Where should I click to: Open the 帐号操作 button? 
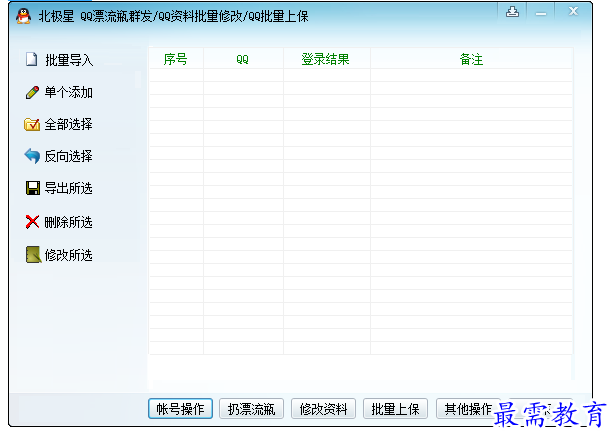pyautogui.click(x=180, y=409)
